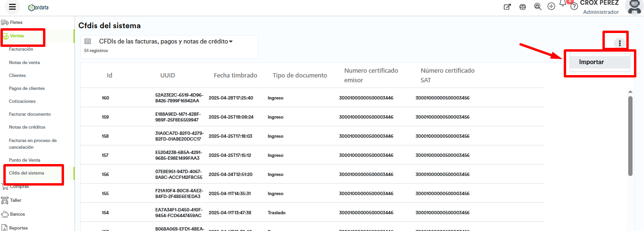Viewport: 644px width, 231px height.
Task: Click the search magnifier icon in header
Action: tap(537, 7)
